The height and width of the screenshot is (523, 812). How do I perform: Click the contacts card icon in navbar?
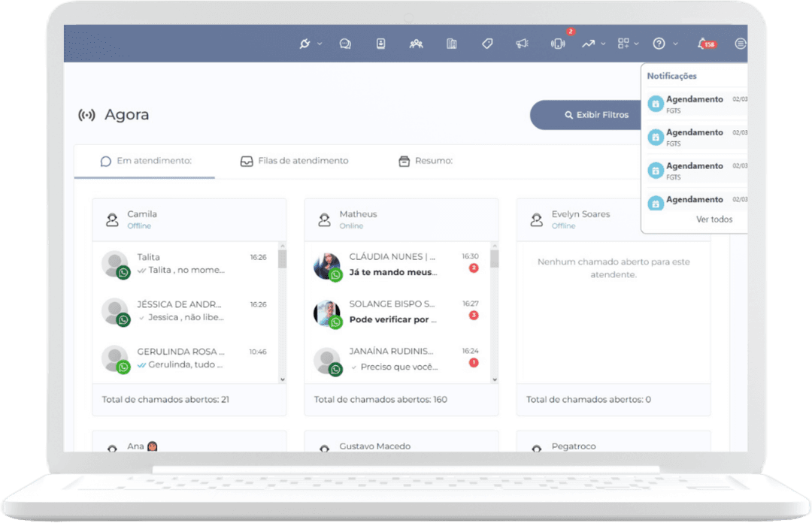(x=380, y=44)
